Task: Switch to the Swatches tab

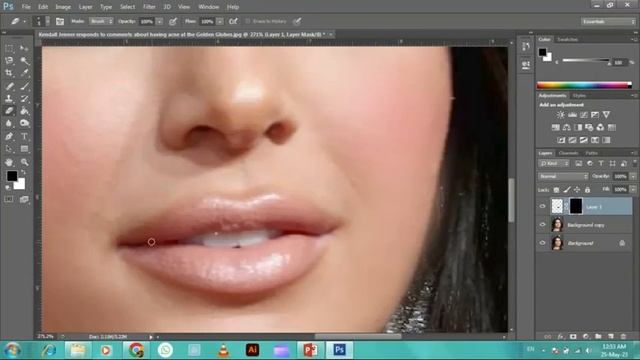Action: [x=568, y=40]
